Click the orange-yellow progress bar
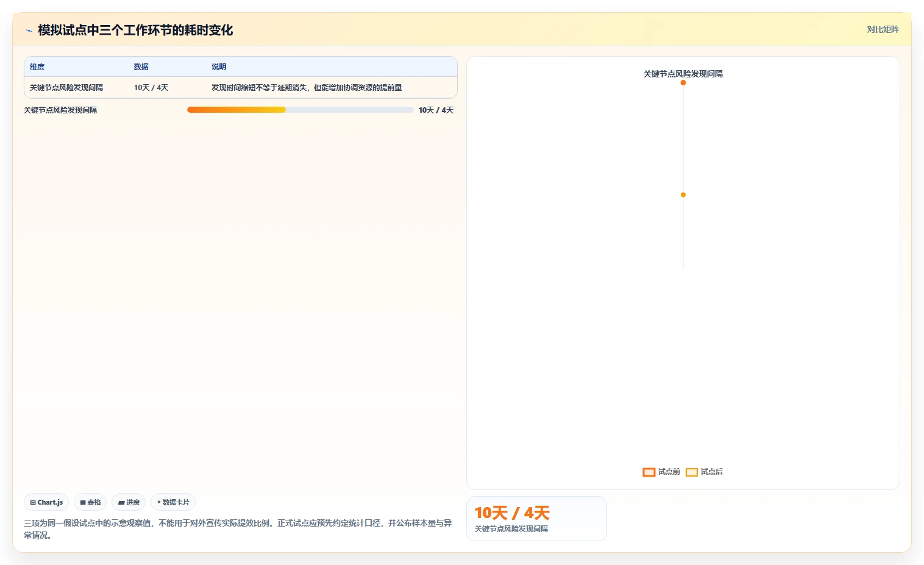 tap(236, 110)
